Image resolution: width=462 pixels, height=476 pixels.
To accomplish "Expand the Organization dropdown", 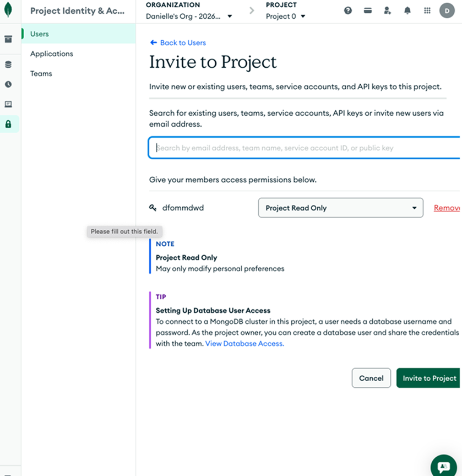I will (x=189, y=17).
